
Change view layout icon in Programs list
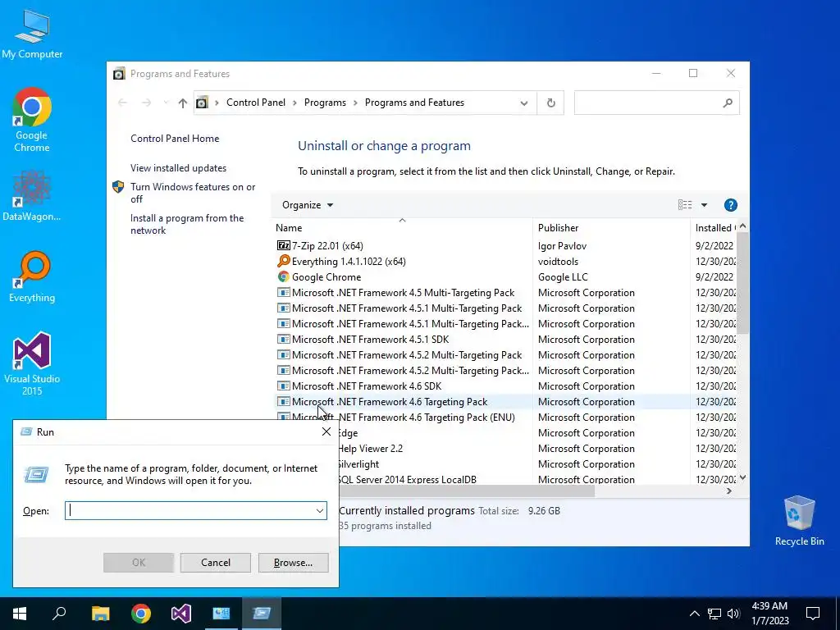[685, 204]
